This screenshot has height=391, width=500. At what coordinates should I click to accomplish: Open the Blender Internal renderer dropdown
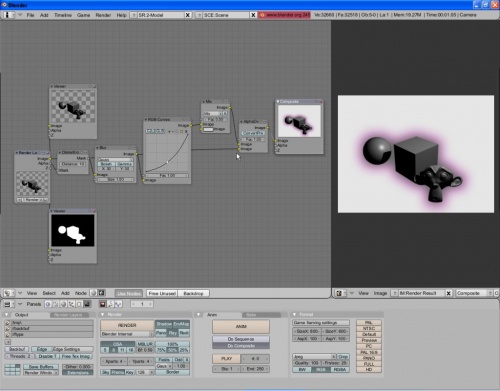tap(127, 334)
